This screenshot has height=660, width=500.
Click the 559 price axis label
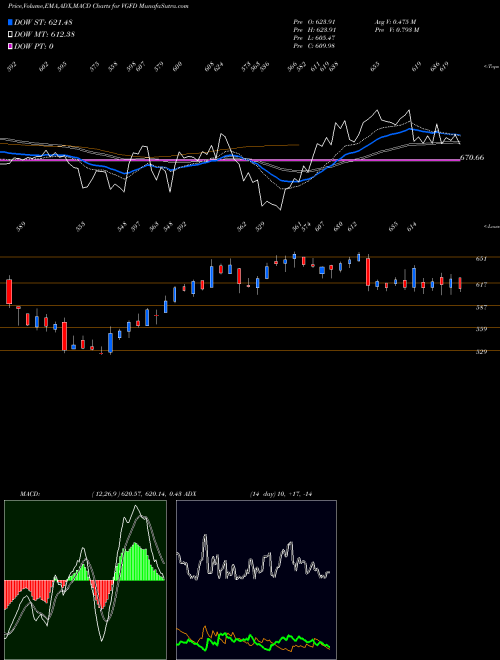481,329
